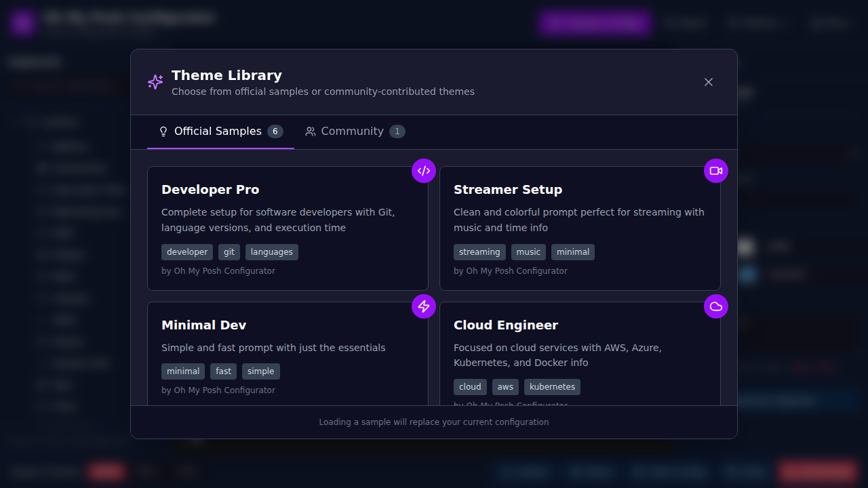
Task: Open the Cloud Engineer theme title
Action: [505, 325]
